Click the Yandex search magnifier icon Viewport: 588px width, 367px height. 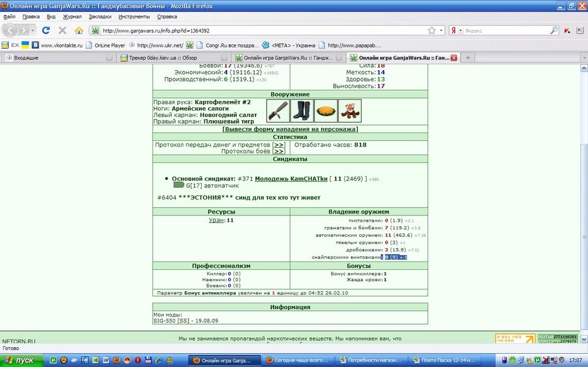coord(553,30)
